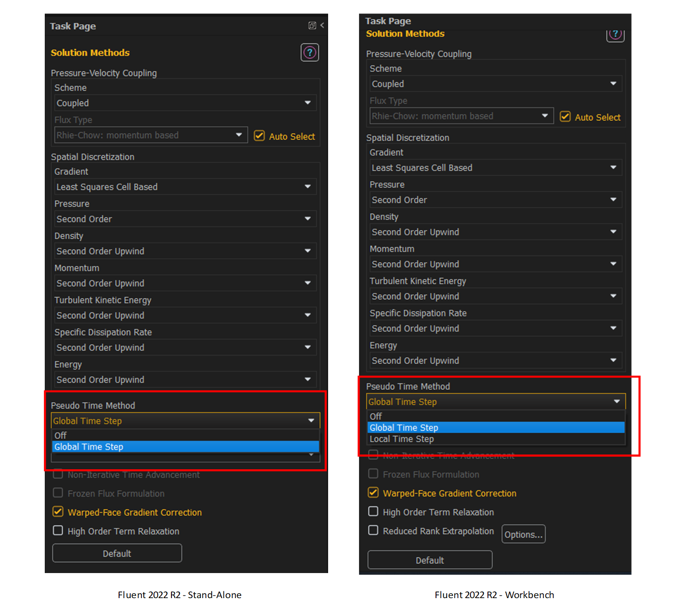The width and height of the screenshot is (675, 616).
Task: Open Energy dropdown in Stand-Alone panel
Action: [x=185, y=379]
